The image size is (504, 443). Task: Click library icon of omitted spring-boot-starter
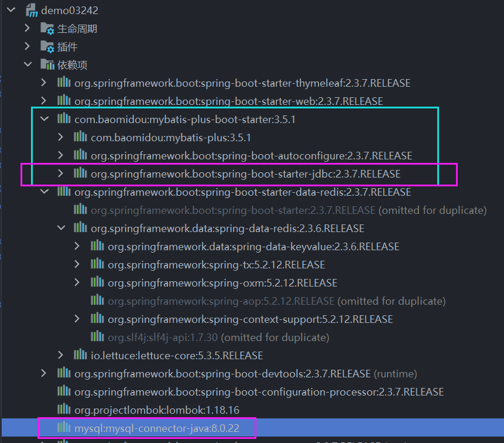click(x=80, y=209)
